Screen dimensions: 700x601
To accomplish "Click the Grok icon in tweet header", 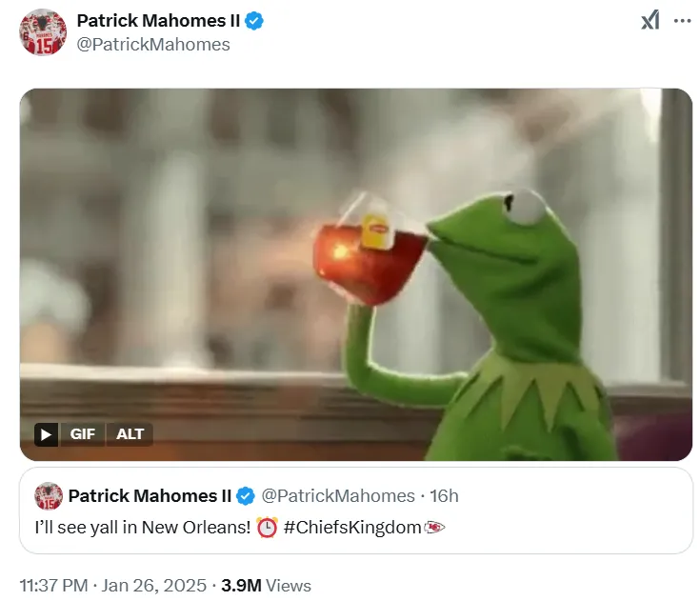I will 650,20.
